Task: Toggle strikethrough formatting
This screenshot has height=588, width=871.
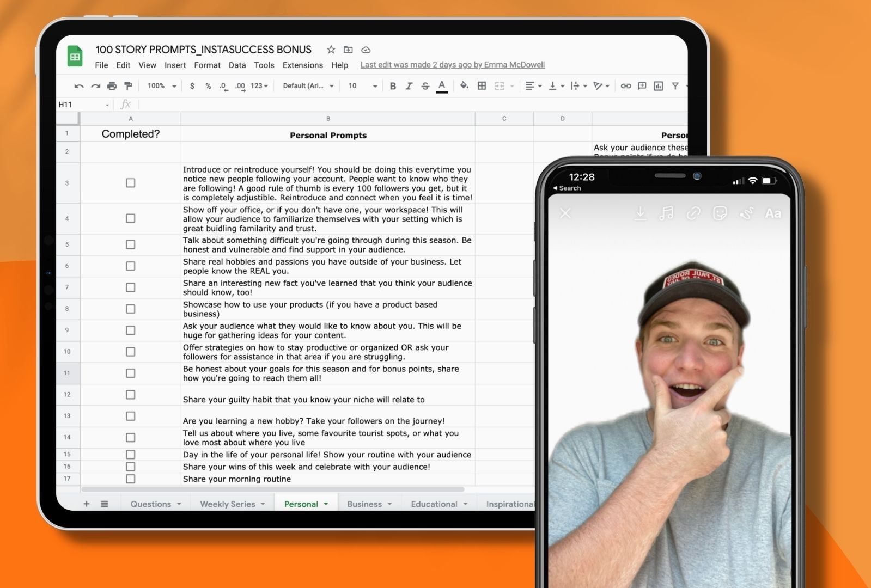Action: [425, 86]
